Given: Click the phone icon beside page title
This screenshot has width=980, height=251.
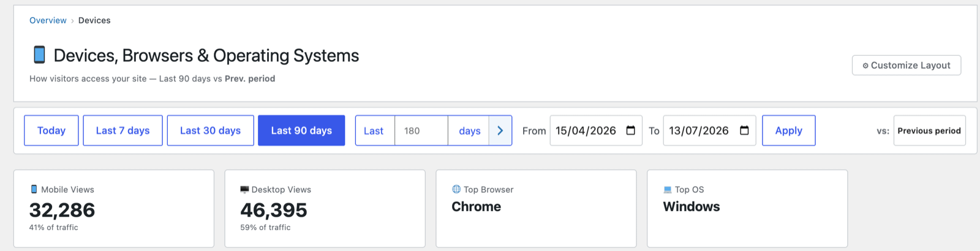Looking at the screenshot, I should [39, 55].
